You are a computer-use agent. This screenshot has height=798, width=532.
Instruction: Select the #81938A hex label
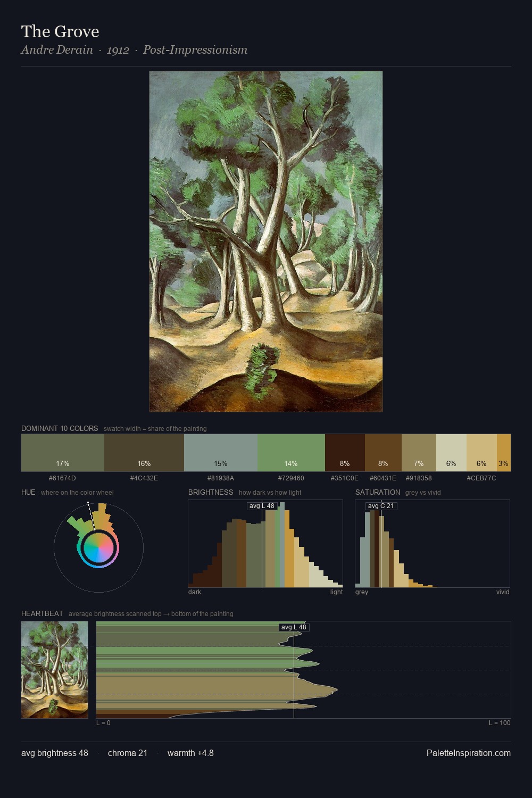[220, 478]
